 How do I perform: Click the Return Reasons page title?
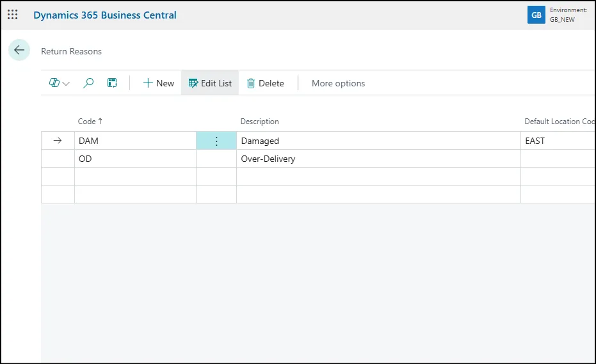[x=72, y=51]
